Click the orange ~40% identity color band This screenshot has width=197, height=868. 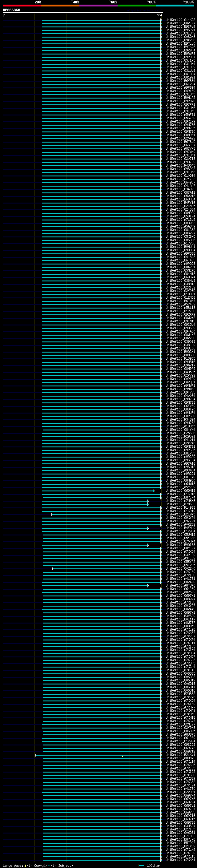60,6
